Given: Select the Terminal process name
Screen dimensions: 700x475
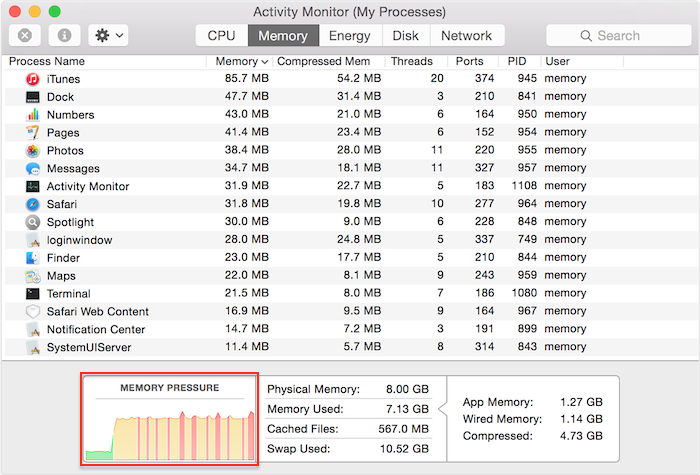Looking at the screenshot, I should (69, 293).
